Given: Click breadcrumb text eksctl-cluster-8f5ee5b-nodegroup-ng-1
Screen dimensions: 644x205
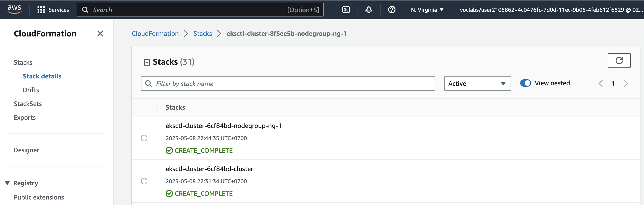Looking at the screenshot, I should 287,33.
